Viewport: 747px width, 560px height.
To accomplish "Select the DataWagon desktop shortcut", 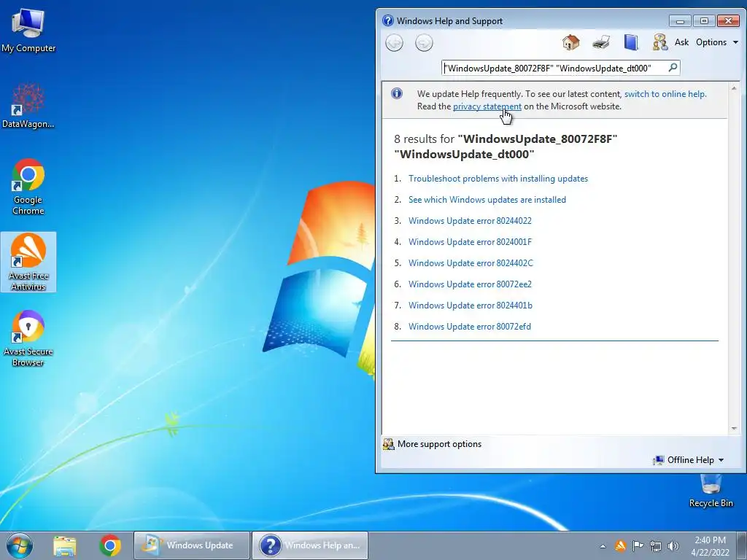I will coord(28,106).
